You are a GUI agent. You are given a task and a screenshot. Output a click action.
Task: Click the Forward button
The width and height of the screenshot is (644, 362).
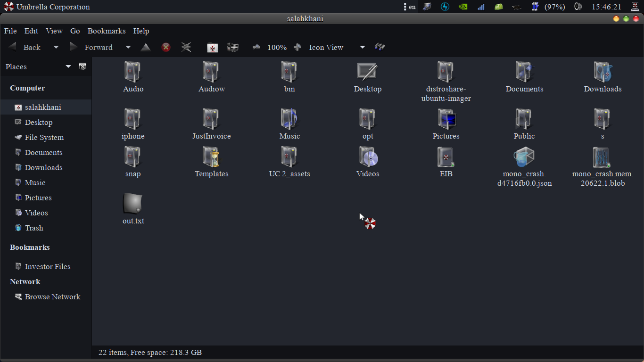coord(91,47)
